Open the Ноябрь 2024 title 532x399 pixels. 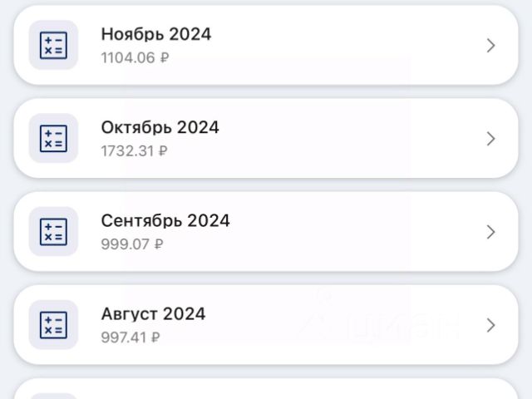tap(156, 34)
